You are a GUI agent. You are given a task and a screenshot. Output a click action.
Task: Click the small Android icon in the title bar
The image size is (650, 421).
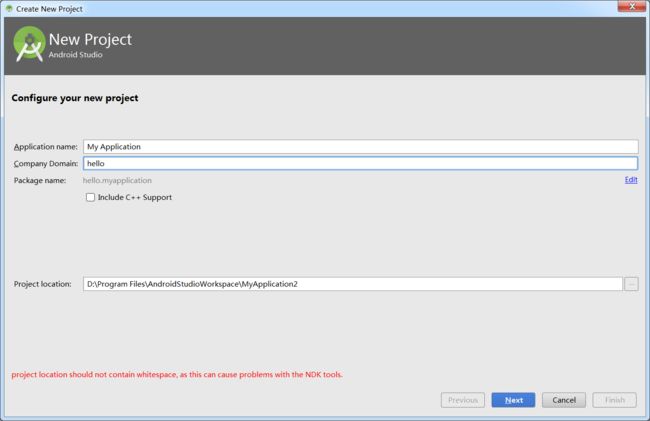pyautogui.click(x=9, y=8)
